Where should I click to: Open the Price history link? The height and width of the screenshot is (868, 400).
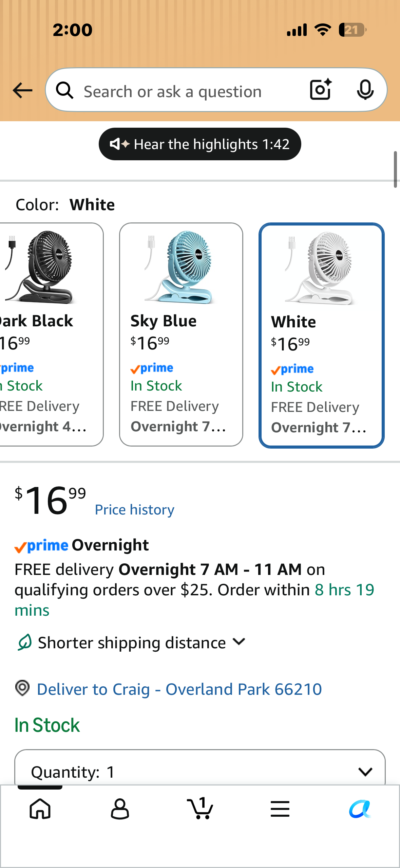click(x=134, y=510)
